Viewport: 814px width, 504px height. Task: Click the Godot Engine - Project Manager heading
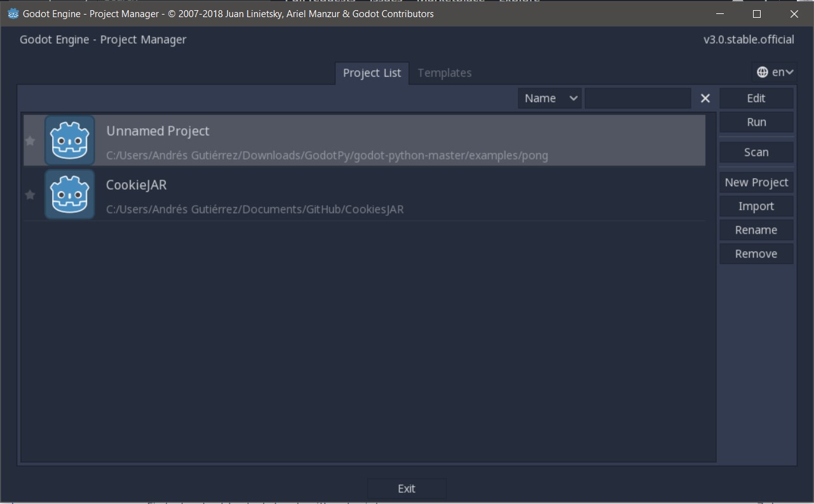(x=103, y=39)
